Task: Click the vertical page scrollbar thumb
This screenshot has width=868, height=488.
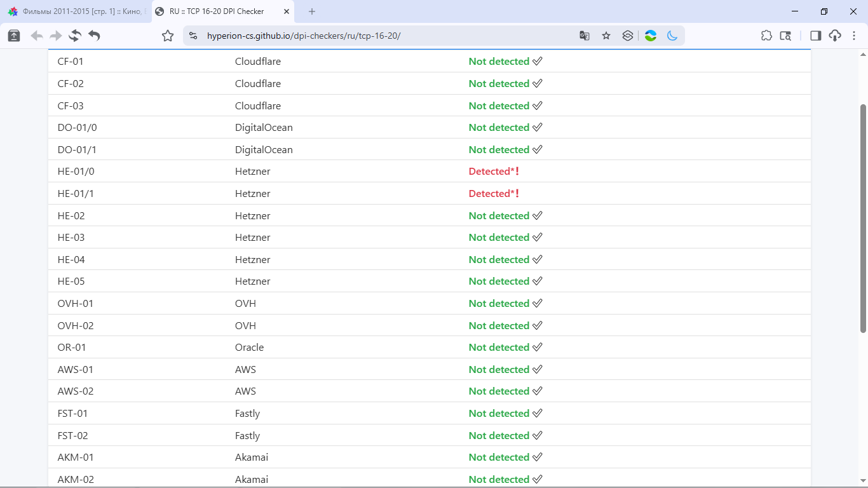Action: click(x=863, y=218)
